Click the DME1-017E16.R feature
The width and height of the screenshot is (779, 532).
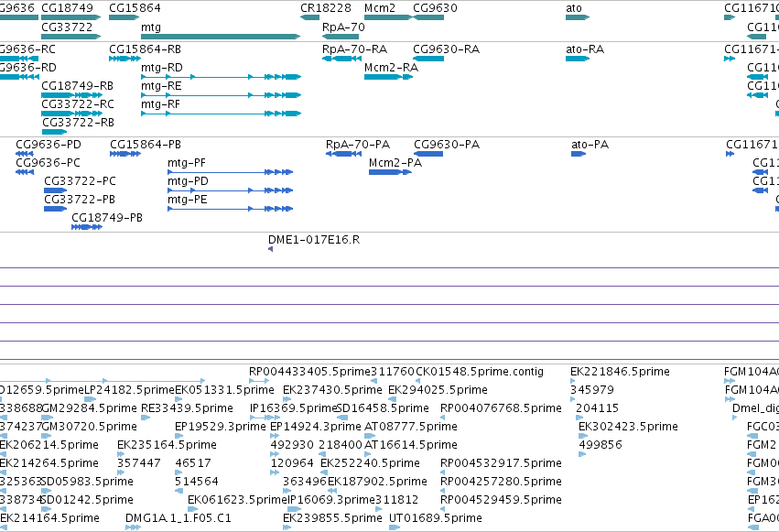point(270,249)
